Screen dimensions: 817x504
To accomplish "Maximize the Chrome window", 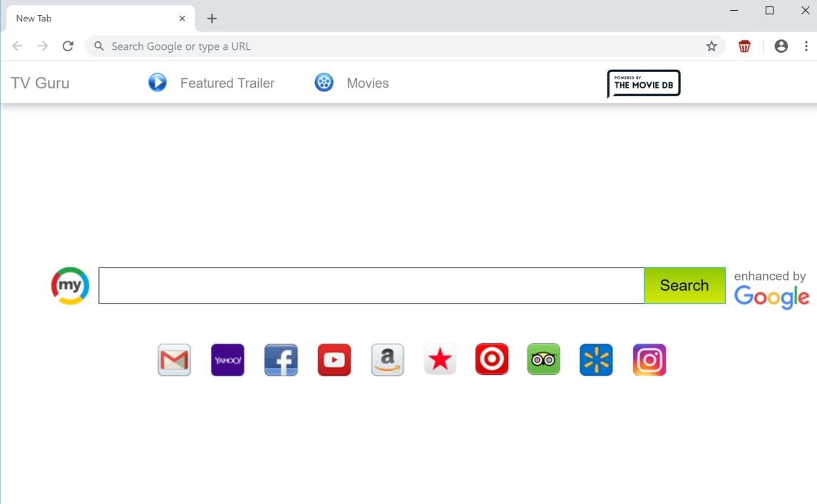I will click(x=769, y=11).
